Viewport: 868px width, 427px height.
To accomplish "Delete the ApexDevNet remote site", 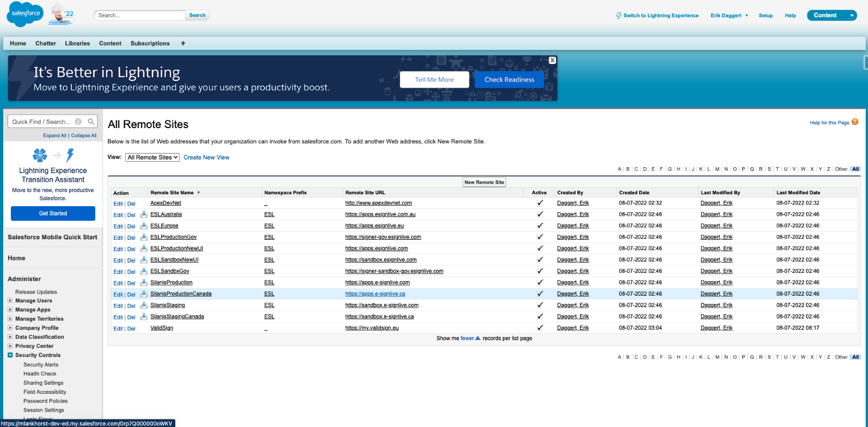I will tap(131, 204).
